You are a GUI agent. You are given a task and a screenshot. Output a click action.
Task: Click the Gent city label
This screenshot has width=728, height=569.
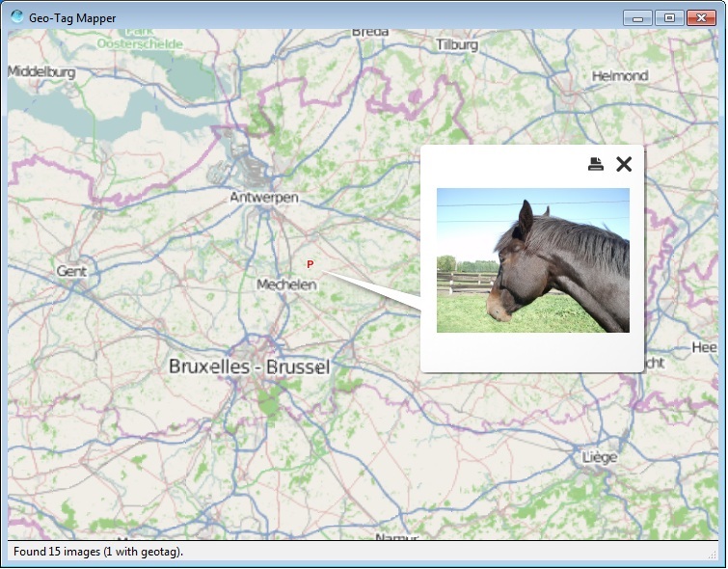tap(71, 271)
